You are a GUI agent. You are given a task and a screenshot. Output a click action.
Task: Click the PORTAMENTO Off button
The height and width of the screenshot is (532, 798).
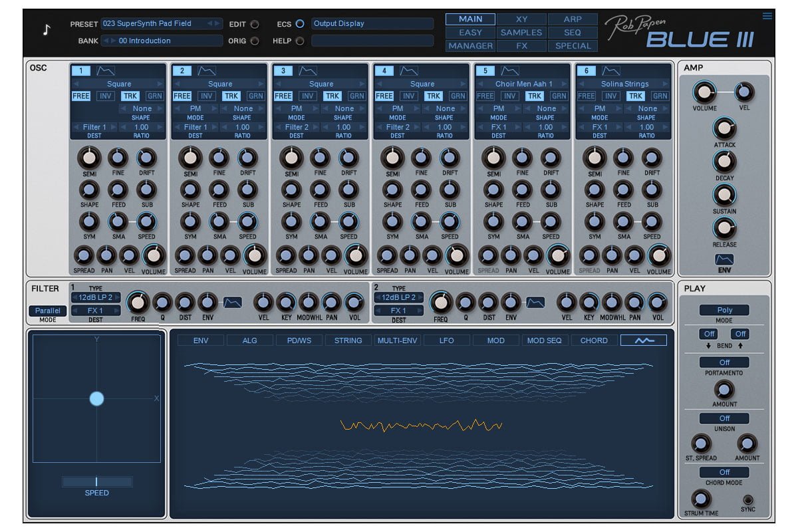point(724,362)
